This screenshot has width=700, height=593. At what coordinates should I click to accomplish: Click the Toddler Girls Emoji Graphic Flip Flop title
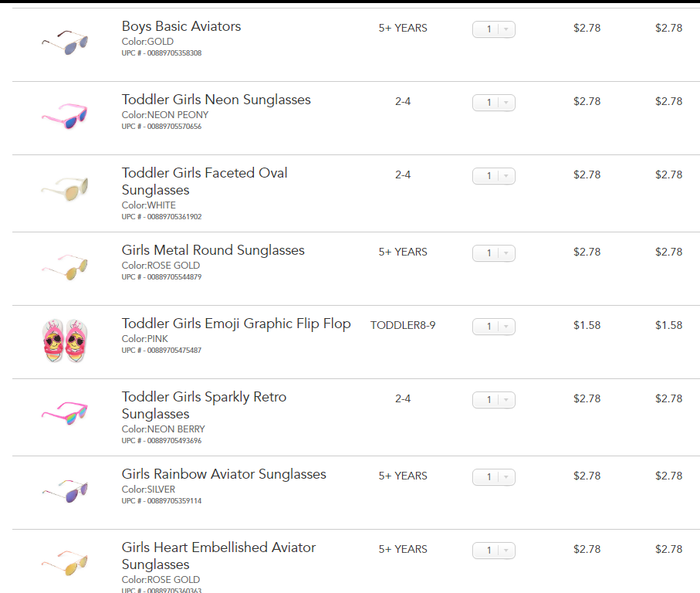[x=236, y=324]
